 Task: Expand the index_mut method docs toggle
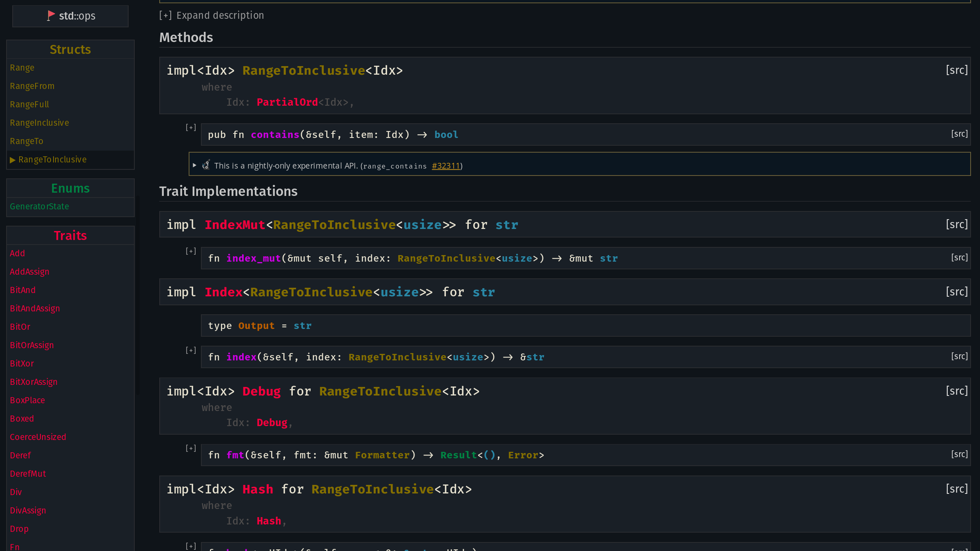pyautogui.click(x=191, y=251)
